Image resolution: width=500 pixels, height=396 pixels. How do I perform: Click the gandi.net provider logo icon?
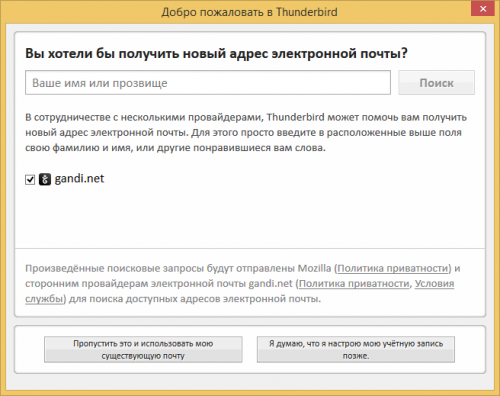pos(45,179)
